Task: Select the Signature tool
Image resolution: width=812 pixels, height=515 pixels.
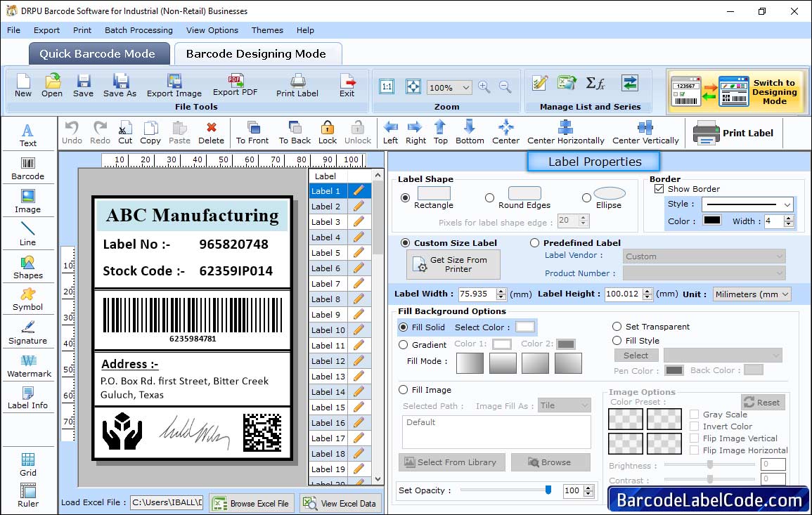Action: 28,333
